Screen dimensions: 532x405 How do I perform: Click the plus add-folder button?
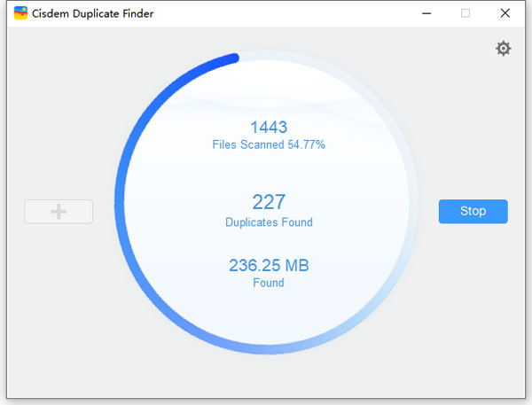(59, 211)
